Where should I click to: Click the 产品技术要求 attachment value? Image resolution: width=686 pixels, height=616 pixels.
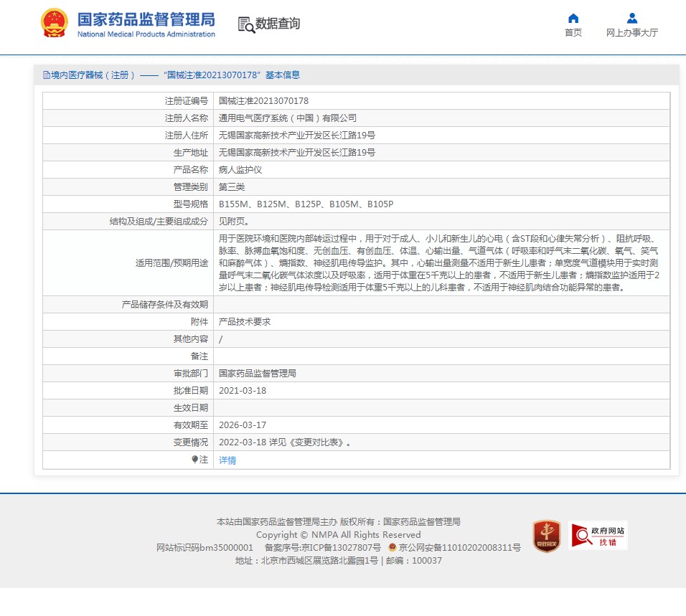(245, 322)
